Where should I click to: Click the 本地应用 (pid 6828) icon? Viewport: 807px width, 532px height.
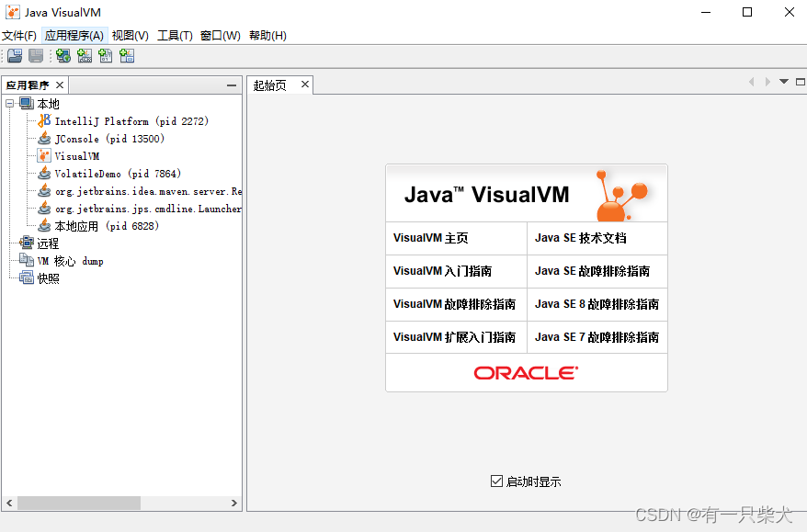point(45,226)
